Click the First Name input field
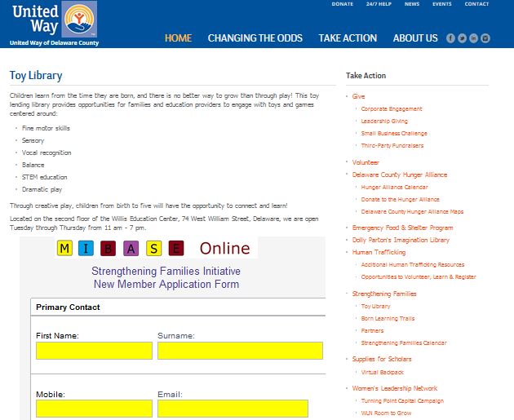 (x=94, y=351)
